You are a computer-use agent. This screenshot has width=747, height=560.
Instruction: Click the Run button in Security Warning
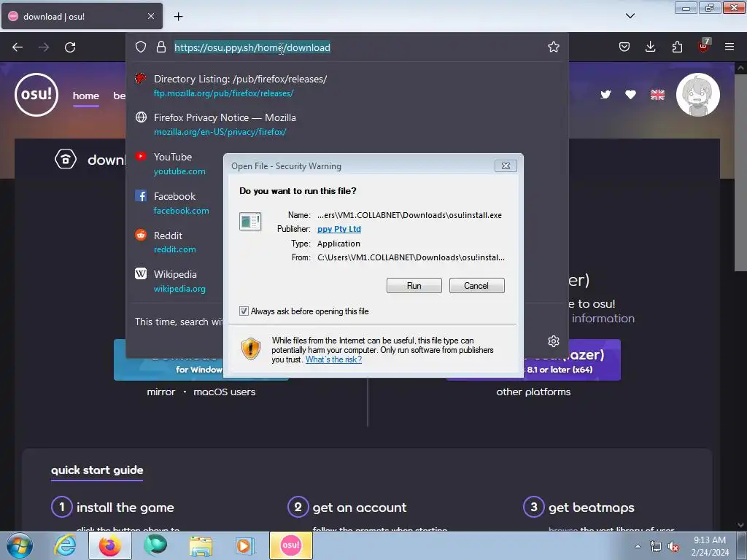(x=414, y=286)
